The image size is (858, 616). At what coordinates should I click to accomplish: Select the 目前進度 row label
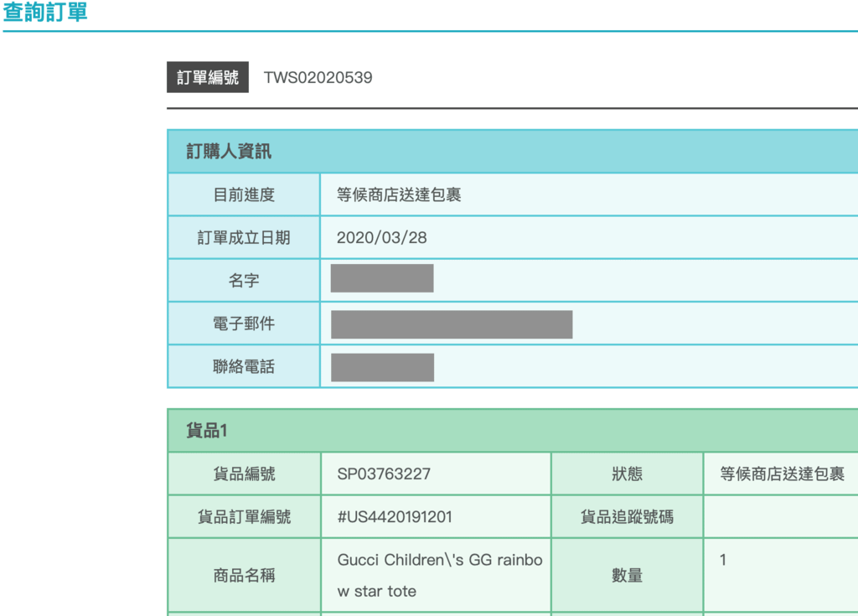244,194
